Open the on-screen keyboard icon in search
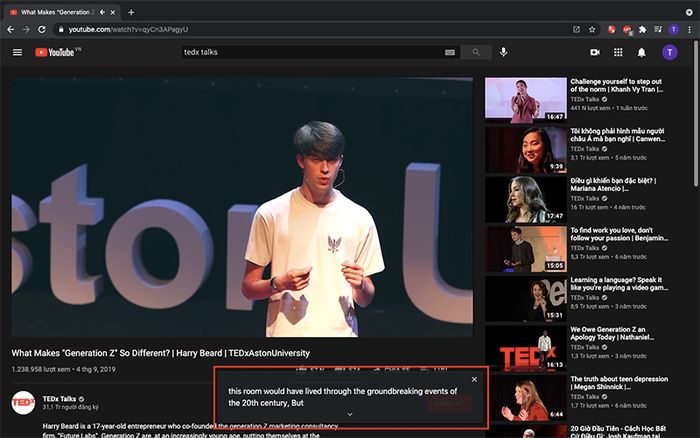 coord(450,53)
